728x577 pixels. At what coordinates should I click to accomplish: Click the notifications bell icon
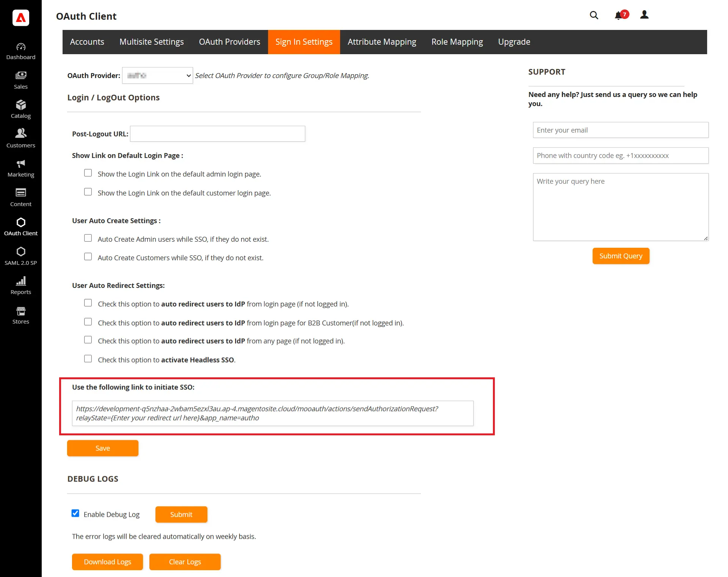click(x=618, y=15)
